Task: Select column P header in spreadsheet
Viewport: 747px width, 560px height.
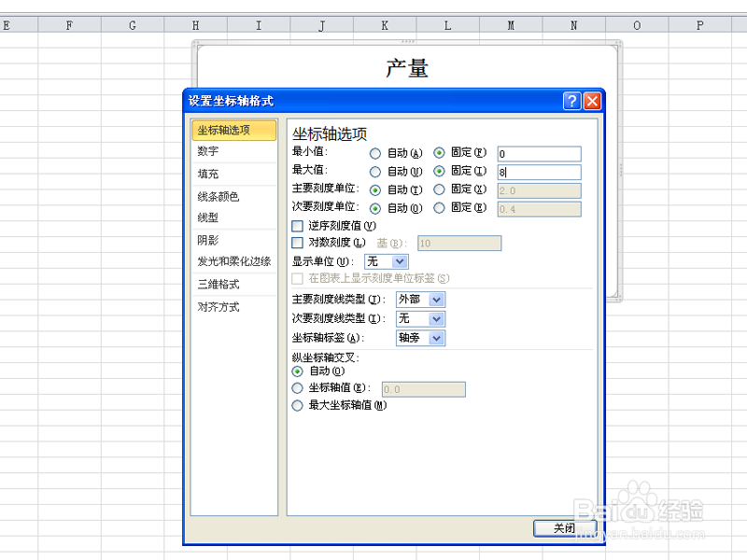Action: [699, 25]
